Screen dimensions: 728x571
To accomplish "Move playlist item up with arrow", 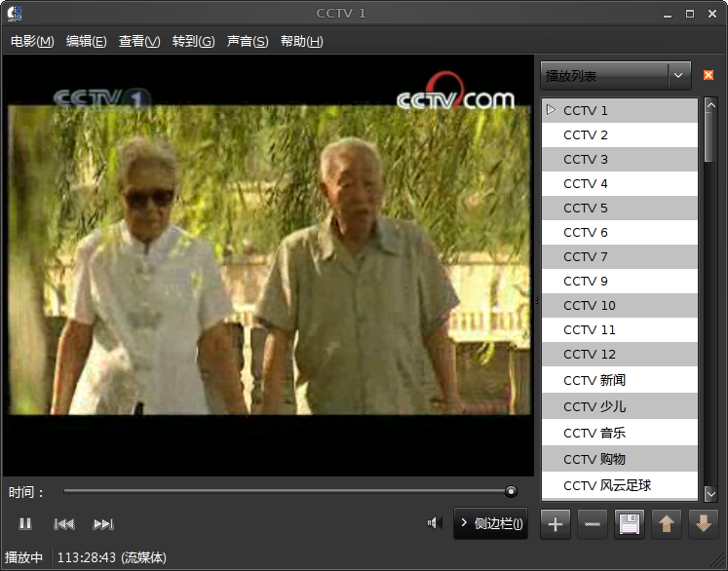I will (x=667, y=524).
